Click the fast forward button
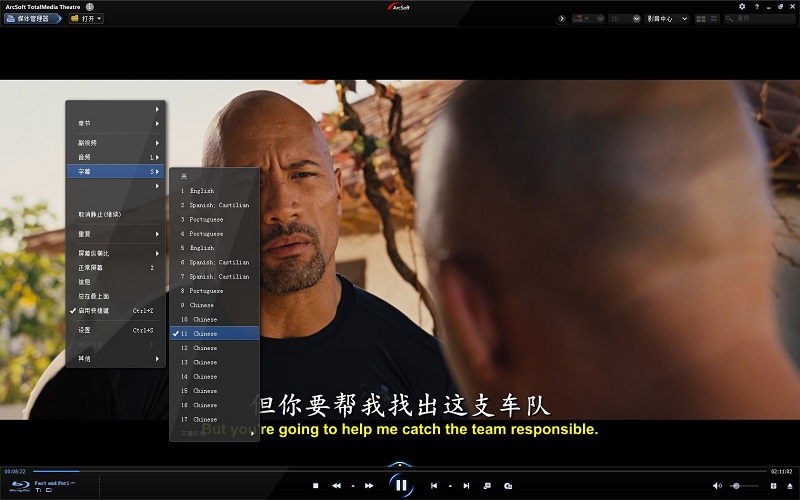This screenshot has width=800, height=500. [x=369, y=486]
